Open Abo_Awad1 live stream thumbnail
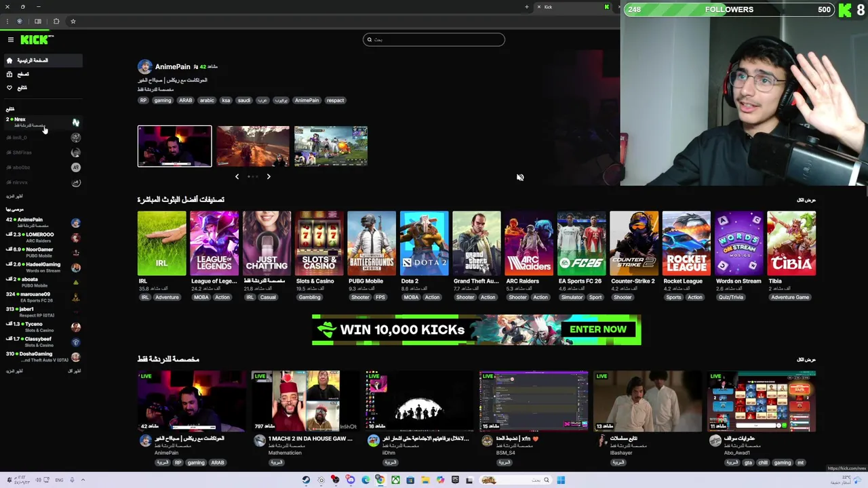This screenshot has width=868, height=488. [x=762, y=401]
